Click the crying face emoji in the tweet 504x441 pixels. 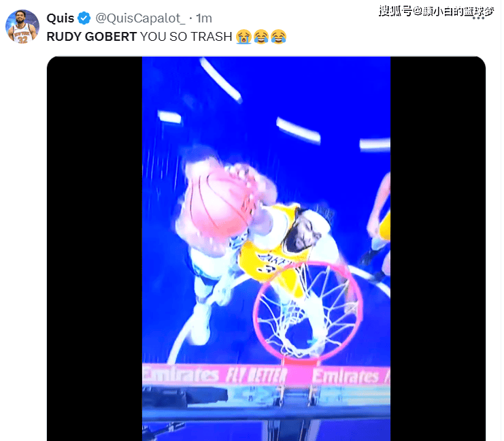click(243, 37)
